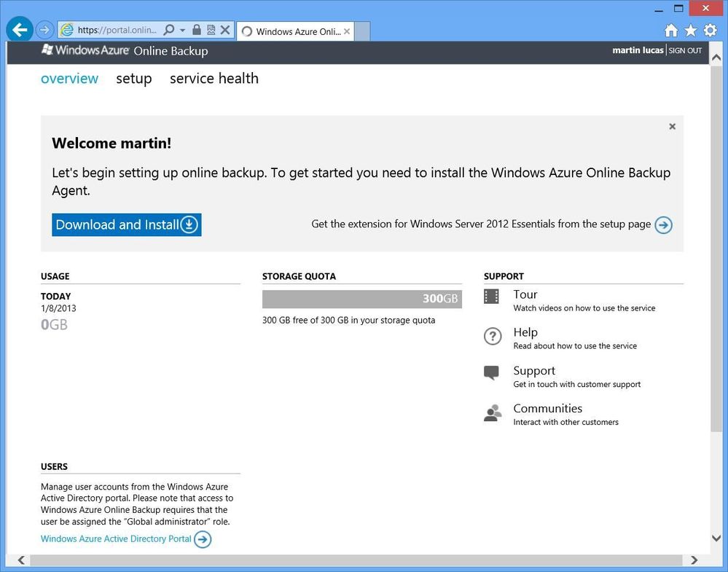Open the Support link
This screenshot has width=728, height=572.
pyautogui.click(x=534, y=371)
